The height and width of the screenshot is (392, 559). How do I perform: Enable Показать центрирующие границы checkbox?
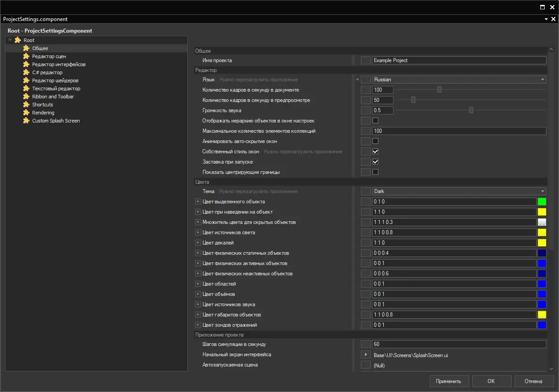(x=376, y=172)
